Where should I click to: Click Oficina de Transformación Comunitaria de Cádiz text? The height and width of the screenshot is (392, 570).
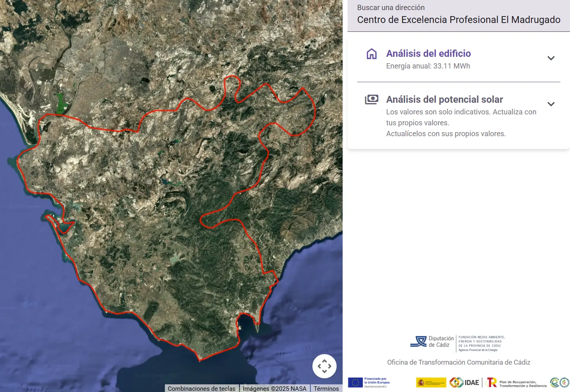tap(458, 362)
